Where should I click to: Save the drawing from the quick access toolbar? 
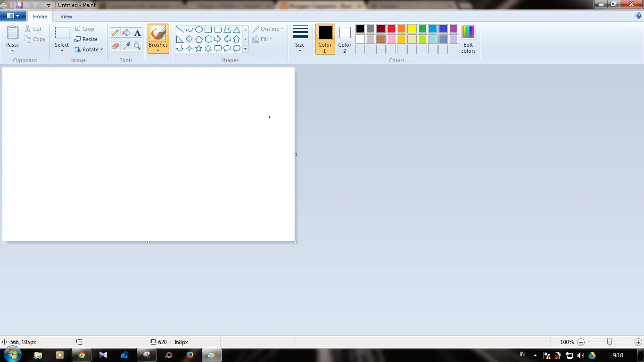coord(19,5)
